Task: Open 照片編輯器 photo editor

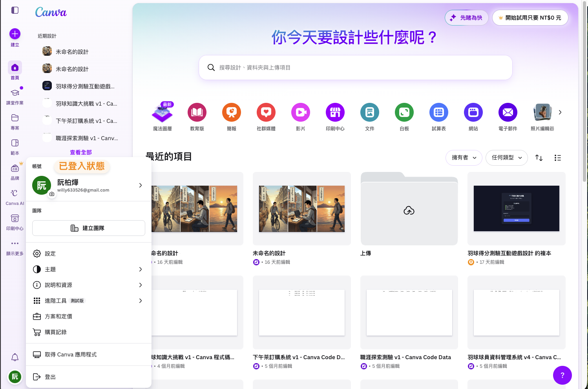Action: point(542,116)
